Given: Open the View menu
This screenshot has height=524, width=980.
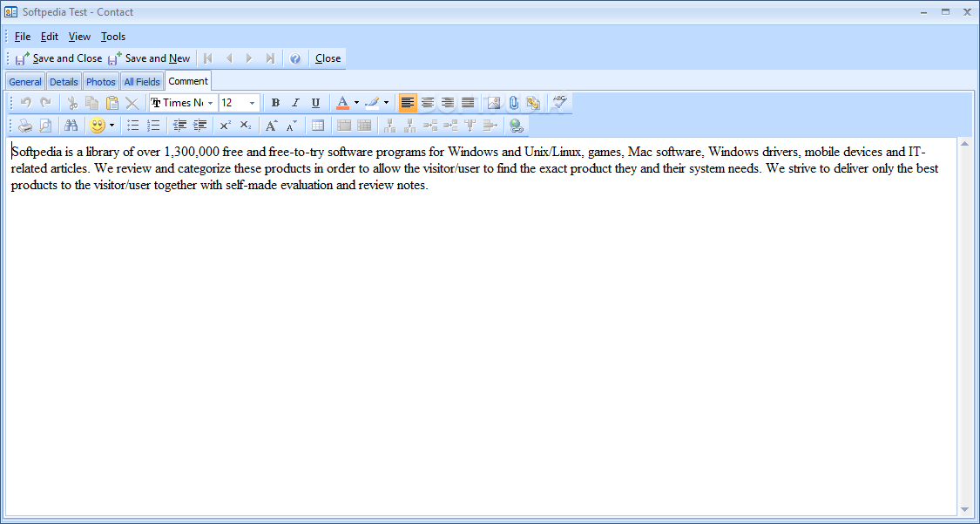Looking at the screenshot, I should (79, 37).
